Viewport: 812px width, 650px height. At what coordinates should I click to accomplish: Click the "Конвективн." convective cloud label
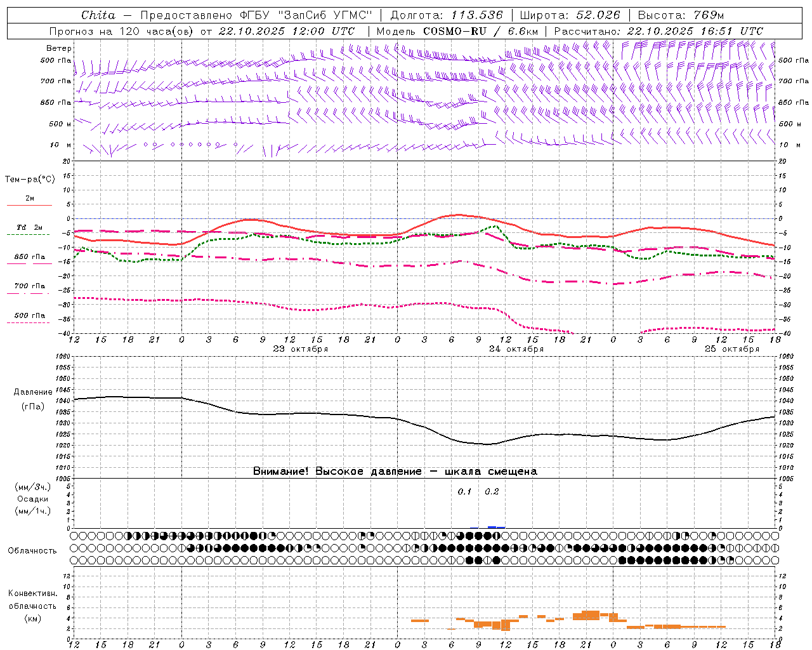coord(33,594)
